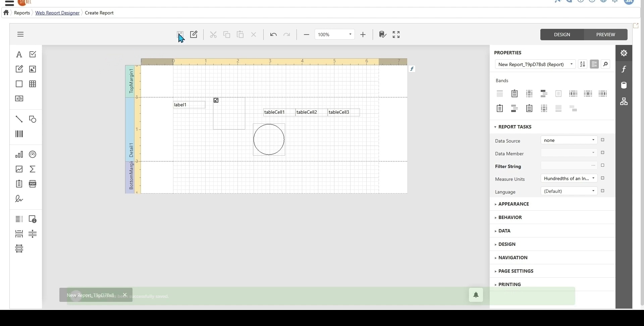This screenshot has width=644, height=326.
Task: Select the Subreport clipboard tool
Action: (19, 184)
